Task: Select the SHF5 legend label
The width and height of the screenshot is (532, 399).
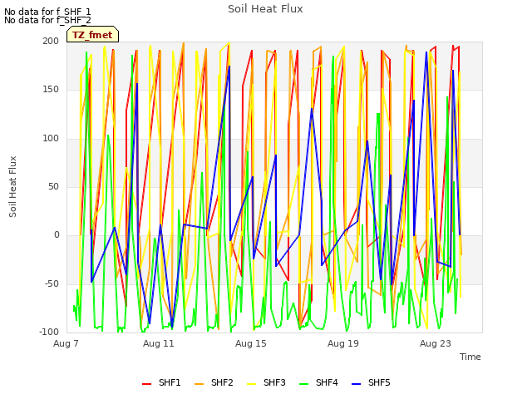Action: point(379,382)
